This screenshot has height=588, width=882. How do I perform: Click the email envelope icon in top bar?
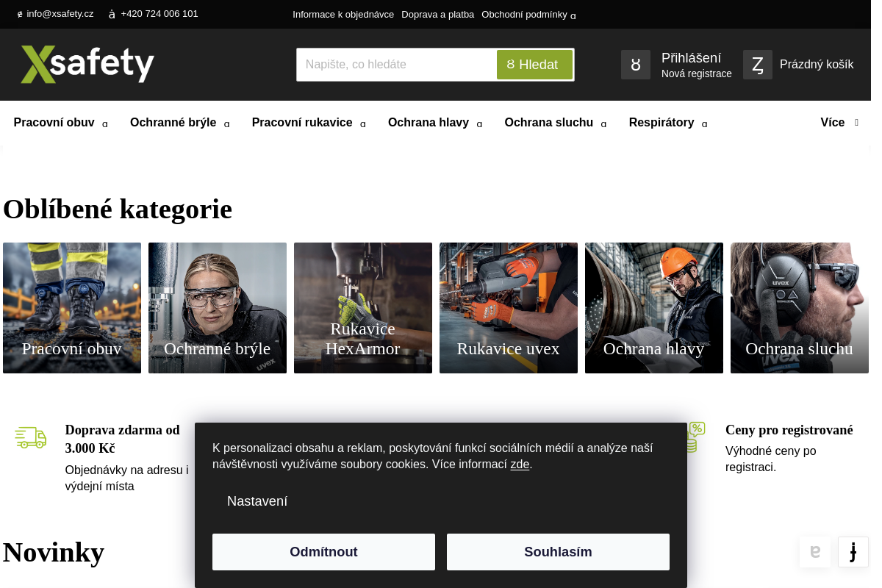(x=20, y=14)
